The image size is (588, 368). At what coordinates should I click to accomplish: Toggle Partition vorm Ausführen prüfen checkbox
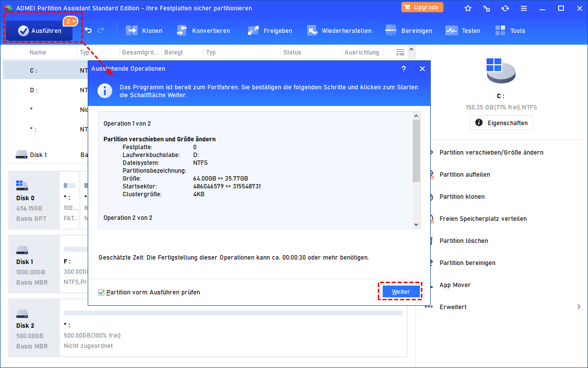[101, 292]
